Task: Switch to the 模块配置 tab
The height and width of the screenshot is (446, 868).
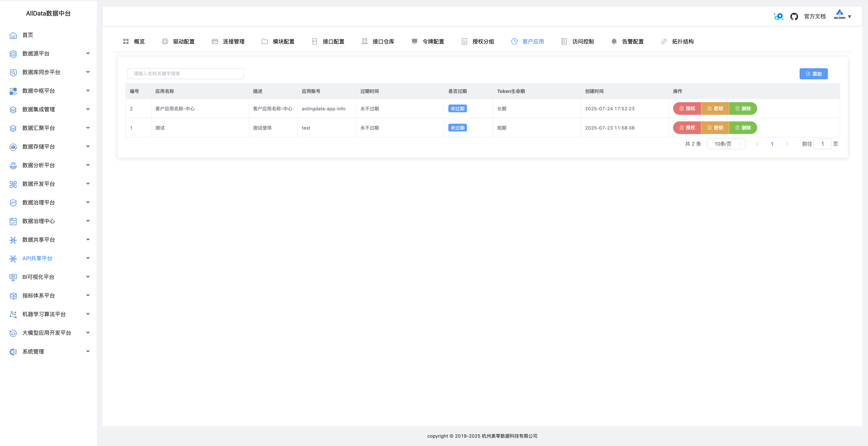Action: [278, 41]
